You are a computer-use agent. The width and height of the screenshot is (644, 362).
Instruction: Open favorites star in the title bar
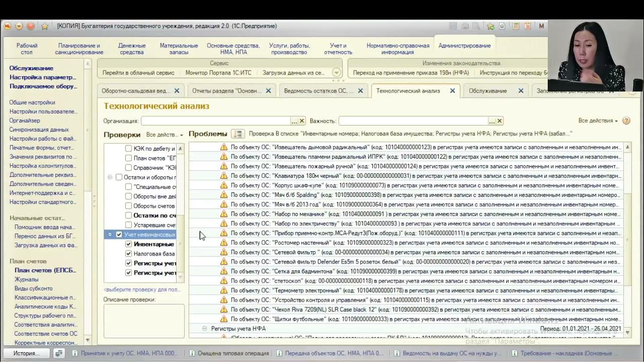[x=44, y=26]
